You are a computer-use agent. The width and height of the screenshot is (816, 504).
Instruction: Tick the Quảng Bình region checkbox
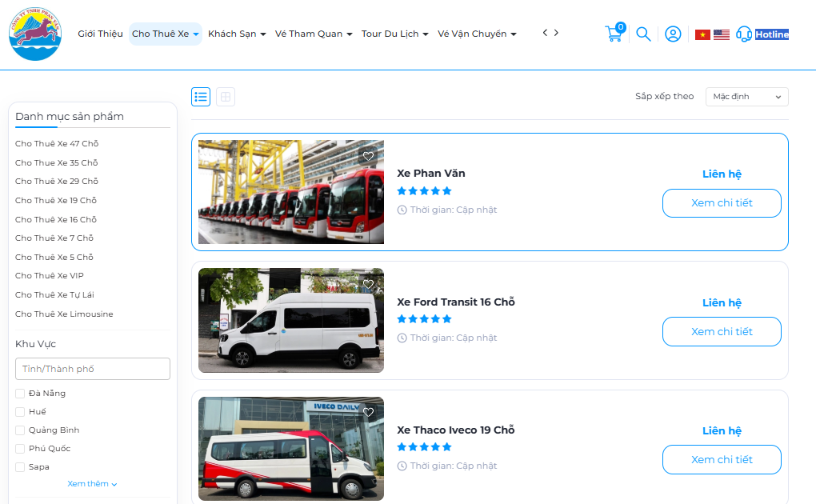pos(20,430)
